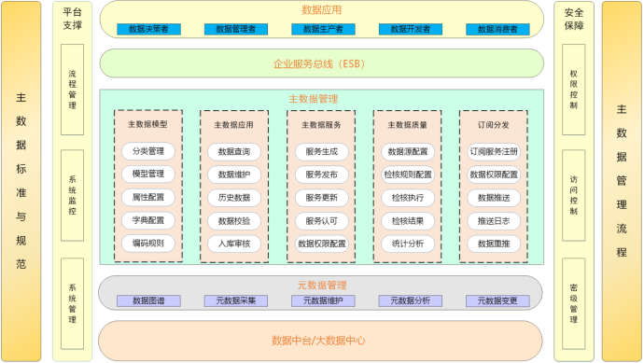Select the 数据维护 pill
The width and height of the screenshot is (644, 363).
pos(234,175)
